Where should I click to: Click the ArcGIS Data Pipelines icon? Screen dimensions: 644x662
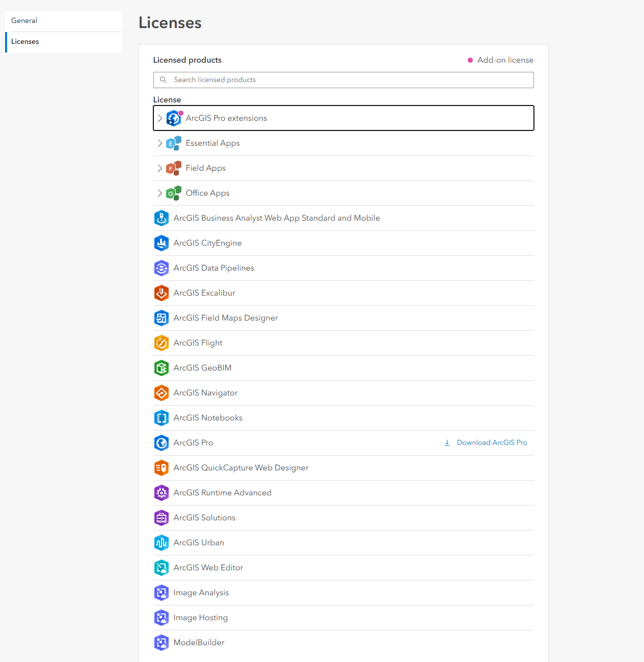(162, 268)
